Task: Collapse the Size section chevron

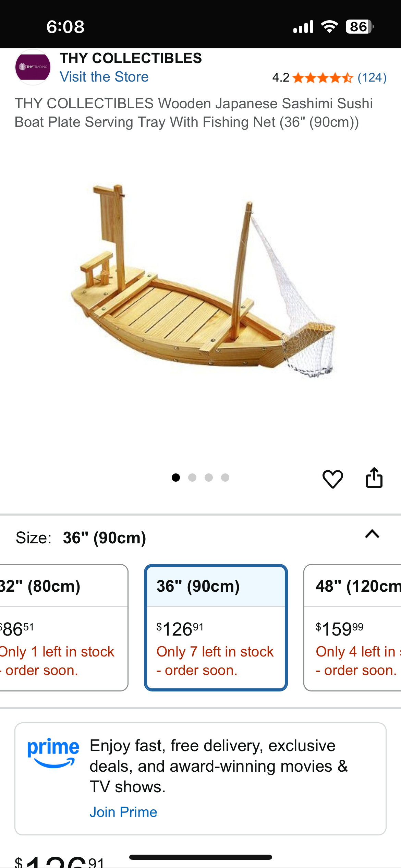Action: tap(372, 534)
